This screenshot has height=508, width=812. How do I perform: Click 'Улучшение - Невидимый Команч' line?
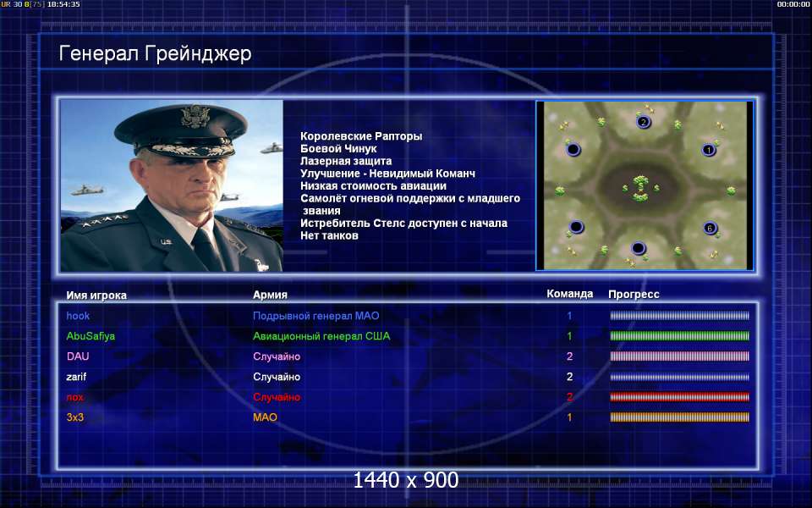click(387, 174)
